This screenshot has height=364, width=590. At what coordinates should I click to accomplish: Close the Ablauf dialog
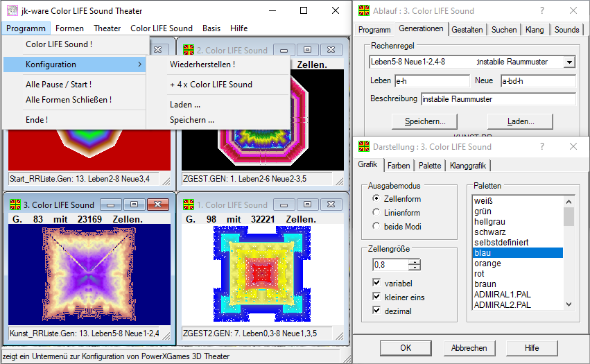573,10
